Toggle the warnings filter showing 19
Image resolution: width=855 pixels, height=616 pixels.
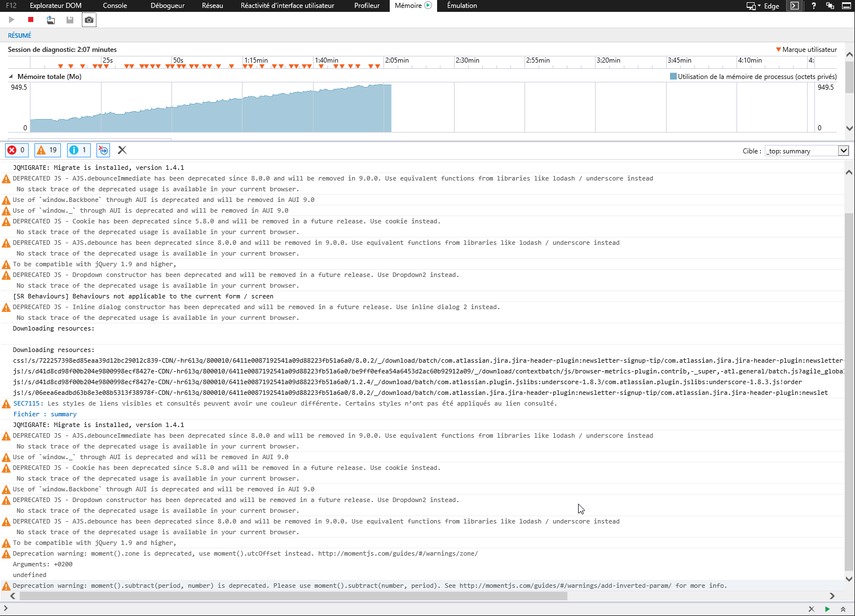(x=47, y=150)
